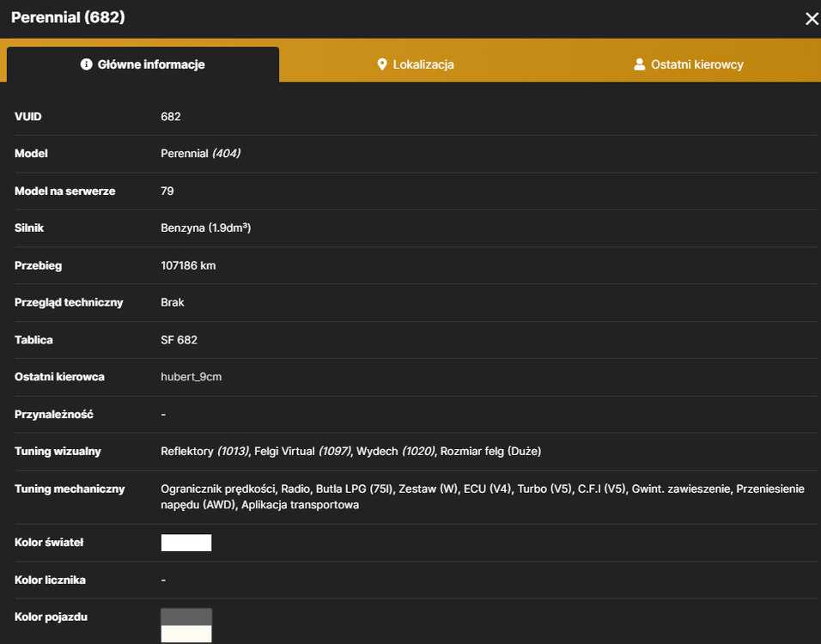Click the info icon on Główne informacje
Image resolution: width=821 pixels, height=644 pixels.
87,64
